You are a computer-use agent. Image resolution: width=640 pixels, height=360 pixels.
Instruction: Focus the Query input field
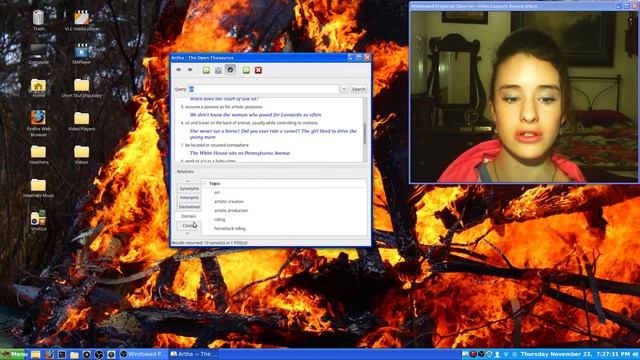pos(263,89)
